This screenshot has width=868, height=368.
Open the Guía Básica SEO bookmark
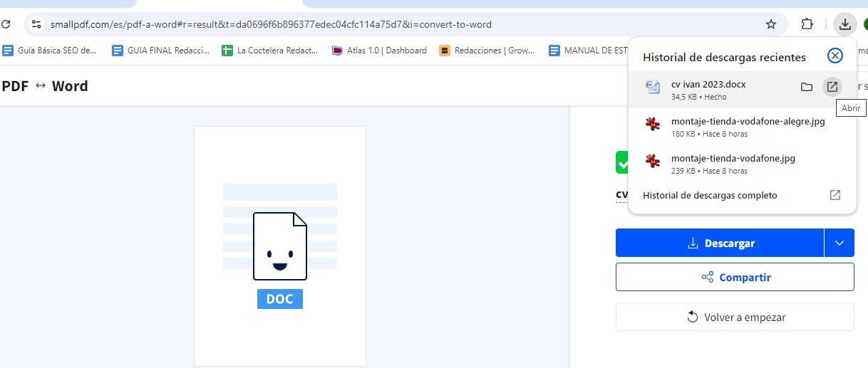click(50, 51)
